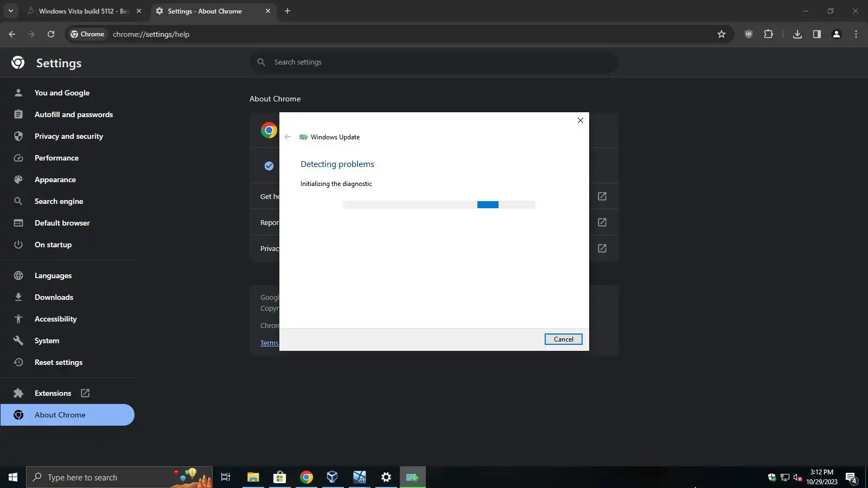
Task: Click the Chrome site info chip
Action: click(x=87, y=34)
